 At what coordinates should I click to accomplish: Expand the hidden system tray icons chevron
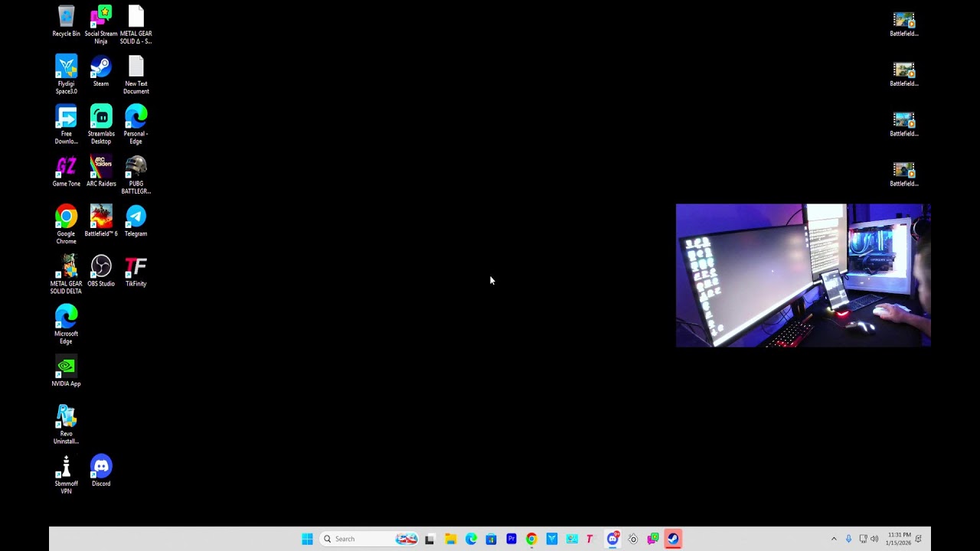[x=834, y=539]
